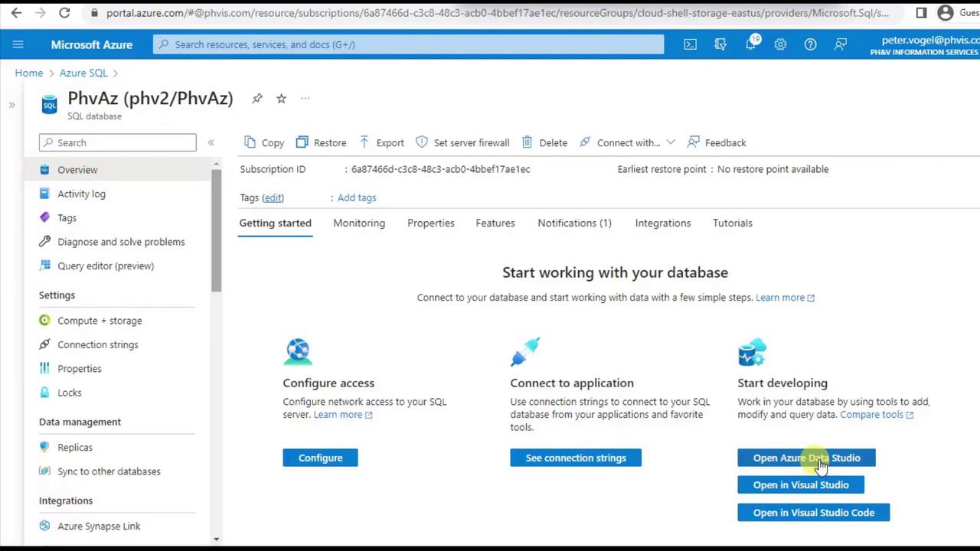Switch to the Notifications (1) tab
This screenshot has width=980, height=551.
pos(574,223)
